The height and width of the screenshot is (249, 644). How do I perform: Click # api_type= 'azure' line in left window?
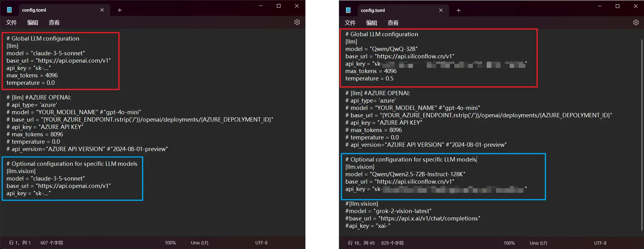click(x=32, y=105)
